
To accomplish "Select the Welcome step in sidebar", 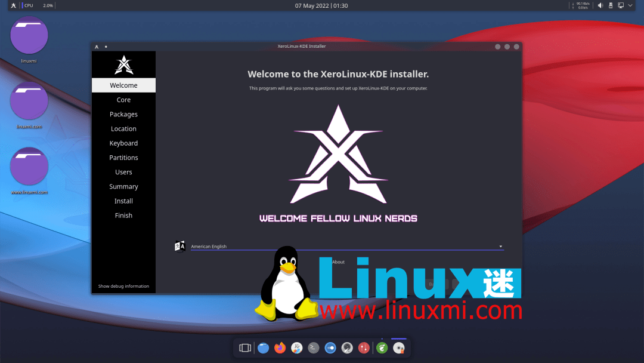I will 123,85.
